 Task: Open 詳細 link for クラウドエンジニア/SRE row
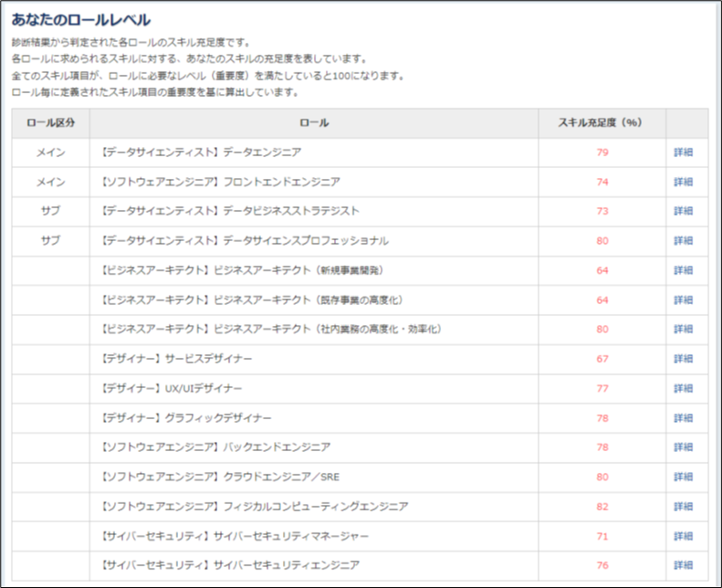tap(684, 477)
